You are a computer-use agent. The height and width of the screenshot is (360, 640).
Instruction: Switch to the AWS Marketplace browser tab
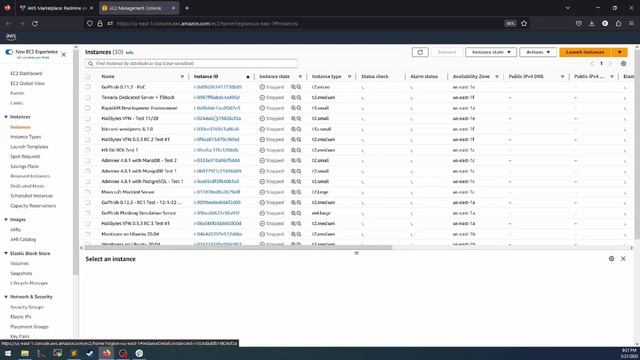coord(56,8)
